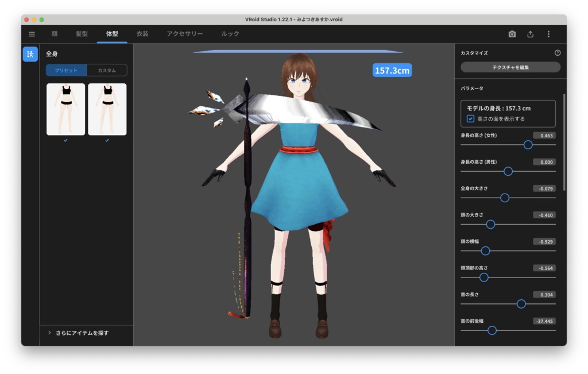Click the parameter panel scrollbar
Image resolution: width=588 pixels, height=374 pixels.
tap(564, 142)
